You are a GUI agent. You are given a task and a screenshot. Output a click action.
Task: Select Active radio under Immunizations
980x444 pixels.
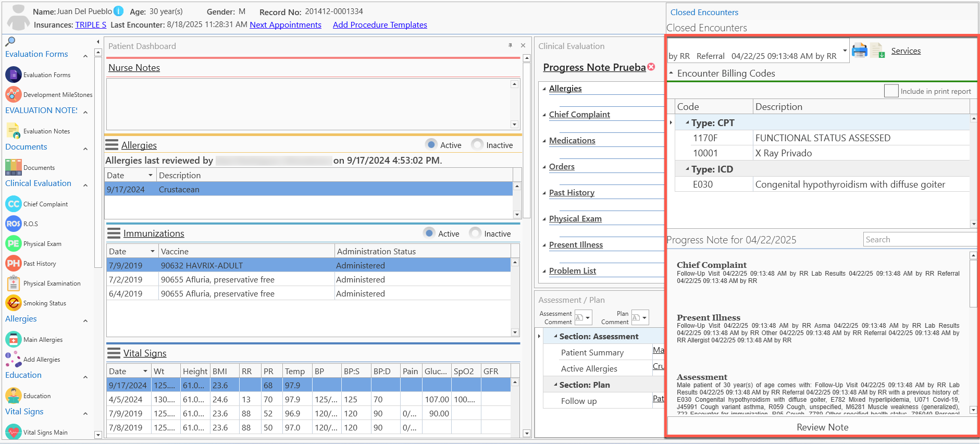tap(429, 233)
